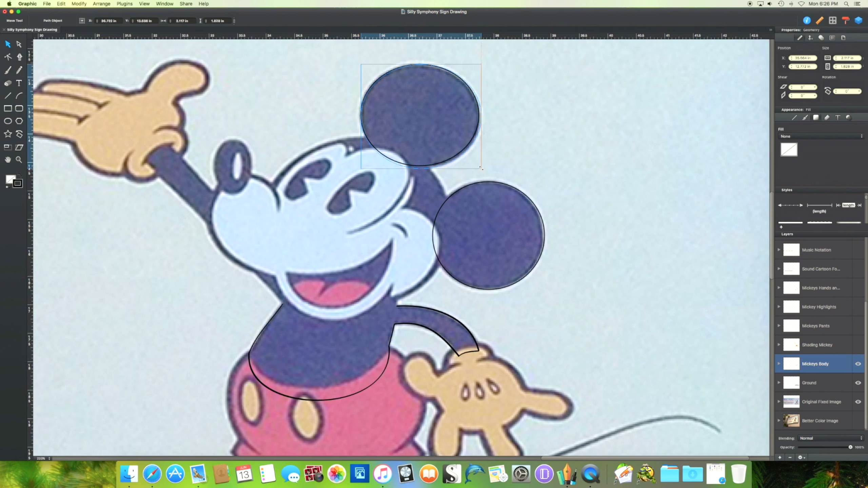
Task: Select the Arc tool
Action: point(19,96)
